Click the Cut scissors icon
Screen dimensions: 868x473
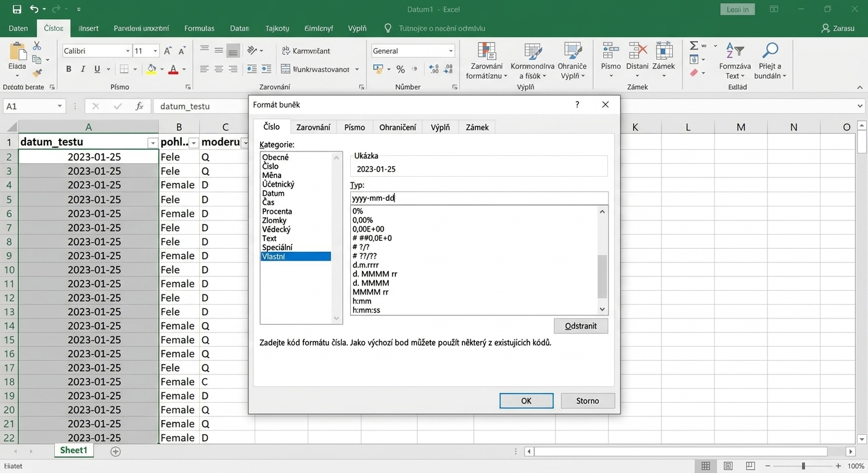(x=37, y=46)
